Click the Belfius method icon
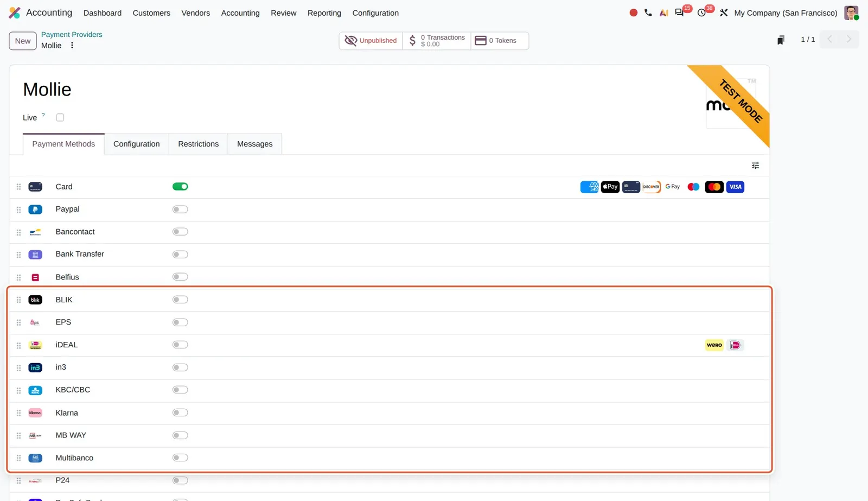Viewport: 868px width, 501px height. click(35, 277)
